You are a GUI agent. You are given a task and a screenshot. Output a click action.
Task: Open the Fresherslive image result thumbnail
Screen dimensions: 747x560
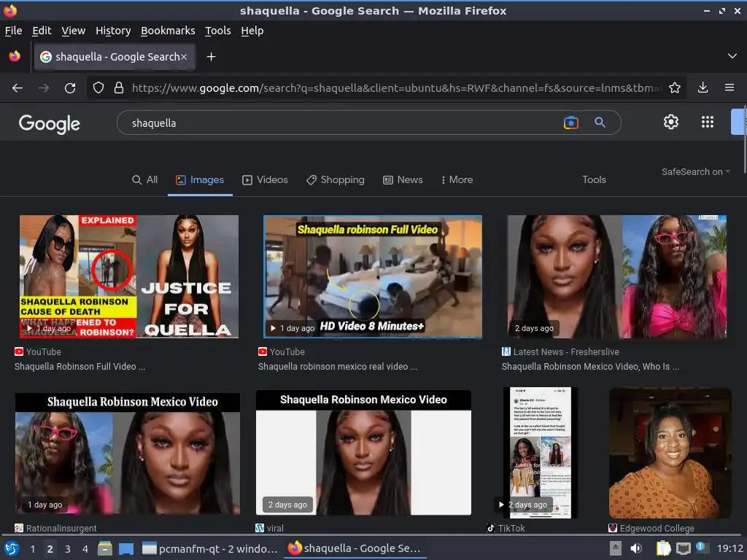tap(616, 276)
